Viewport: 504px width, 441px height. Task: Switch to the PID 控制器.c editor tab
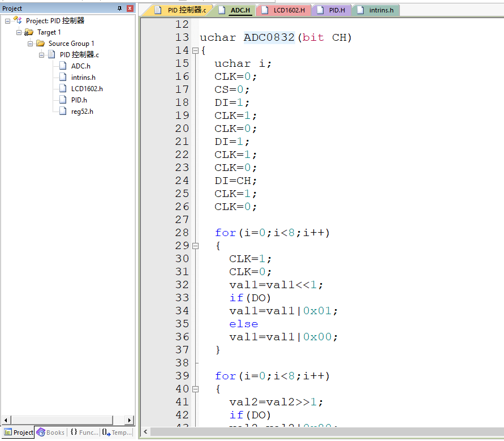tap(180, 10)
